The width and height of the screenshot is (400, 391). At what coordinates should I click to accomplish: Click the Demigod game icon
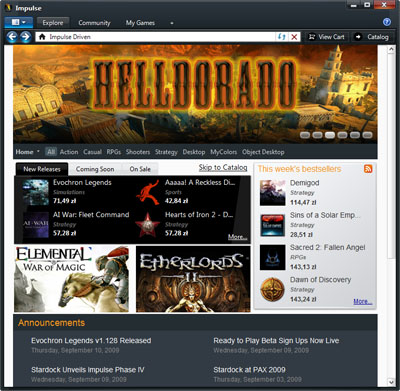[x=273, y=193]
